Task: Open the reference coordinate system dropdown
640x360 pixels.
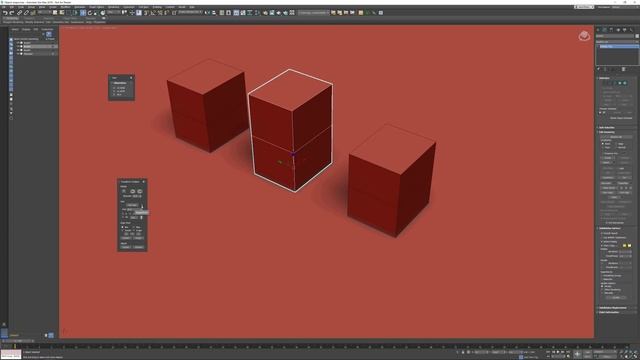Action: tap(113, 13)
